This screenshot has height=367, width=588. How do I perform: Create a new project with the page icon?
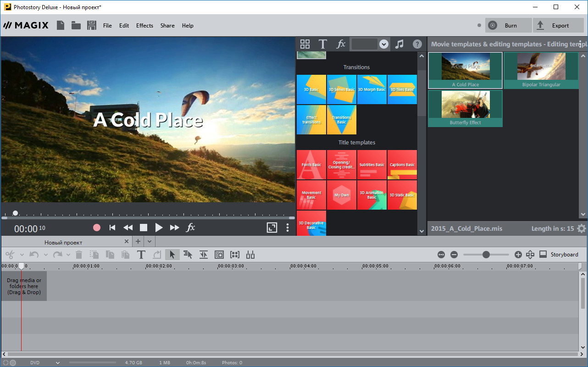point(61,25)
